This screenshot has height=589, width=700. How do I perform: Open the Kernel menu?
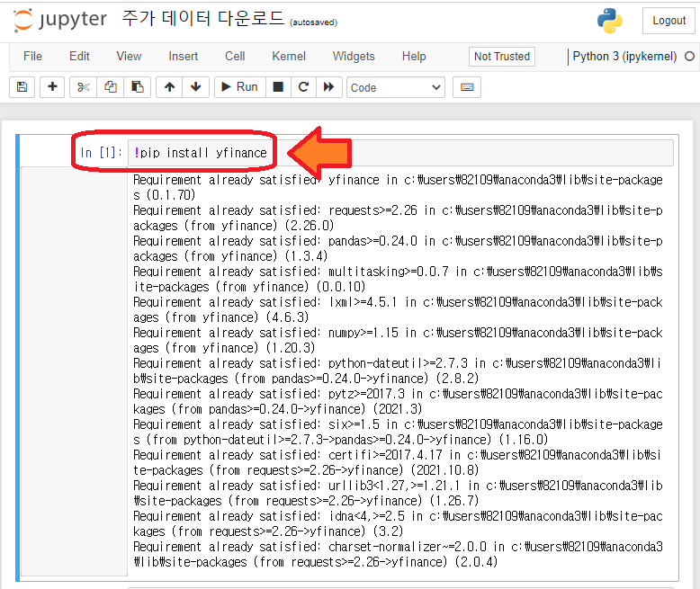coord(289,57)
